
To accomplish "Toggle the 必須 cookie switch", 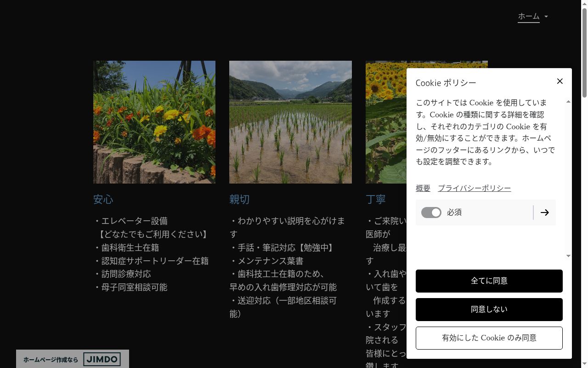I will click(431, 213).
